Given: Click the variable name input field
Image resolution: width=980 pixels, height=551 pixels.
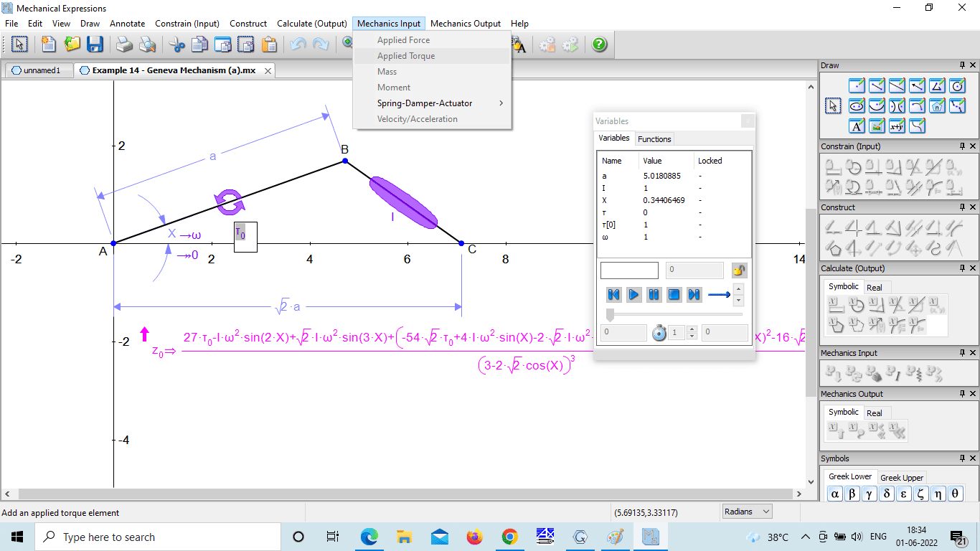Looking at the screenshot, I should pyautogui.click(x=629, y=270).
